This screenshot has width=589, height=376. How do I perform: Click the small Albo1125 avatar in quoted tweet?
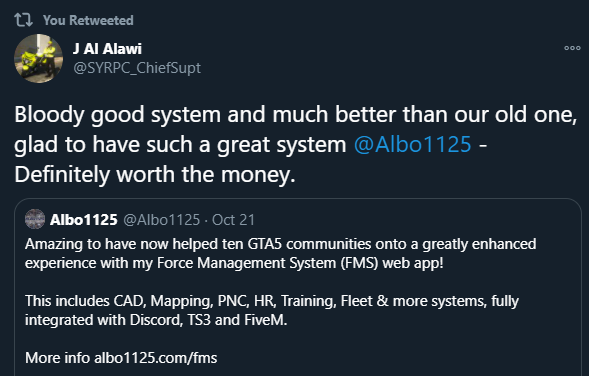(x=35, y=219)
